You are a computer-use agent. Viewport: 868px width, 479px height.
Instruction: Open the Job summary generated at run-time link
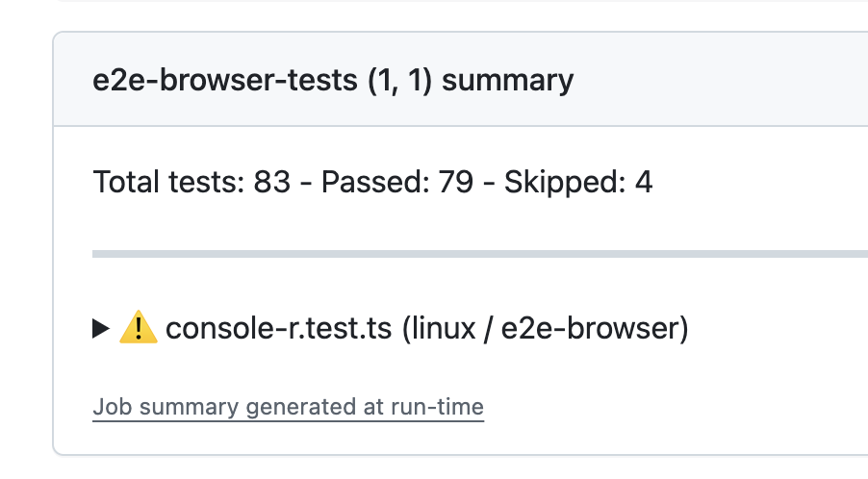pos(288,407)
